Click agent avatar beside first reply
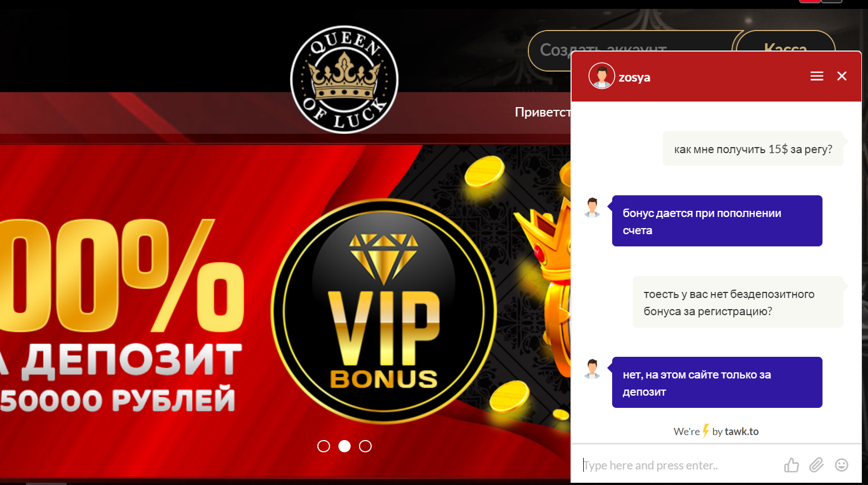 (593, 207)
